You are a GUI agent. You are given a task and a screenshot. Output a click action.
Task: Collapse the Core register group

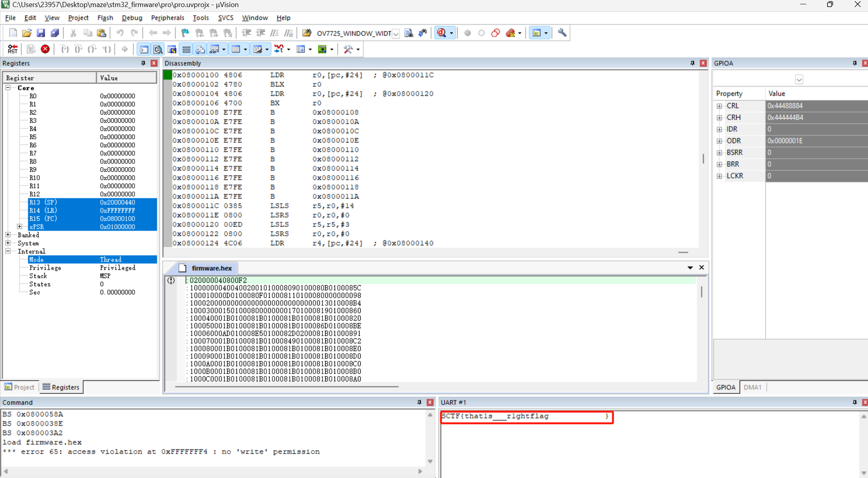(8, 88)
